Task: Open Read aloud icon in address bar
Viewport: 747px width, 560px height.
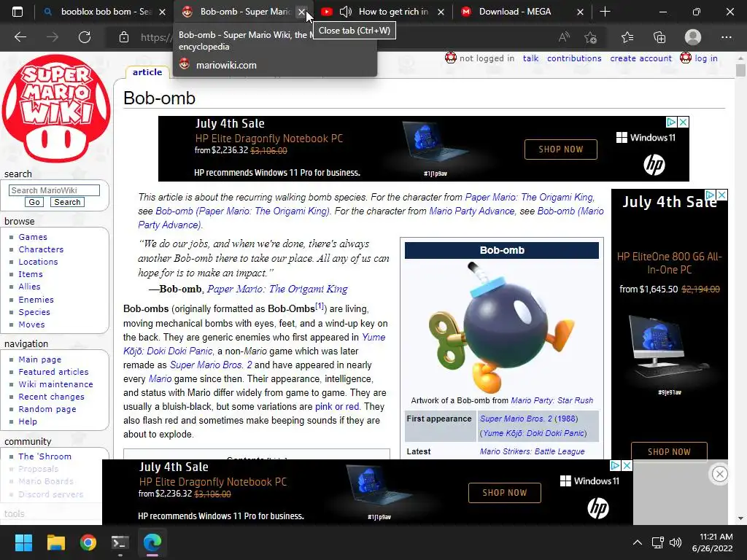Action: pyautogui.click(x=564, y=37)
